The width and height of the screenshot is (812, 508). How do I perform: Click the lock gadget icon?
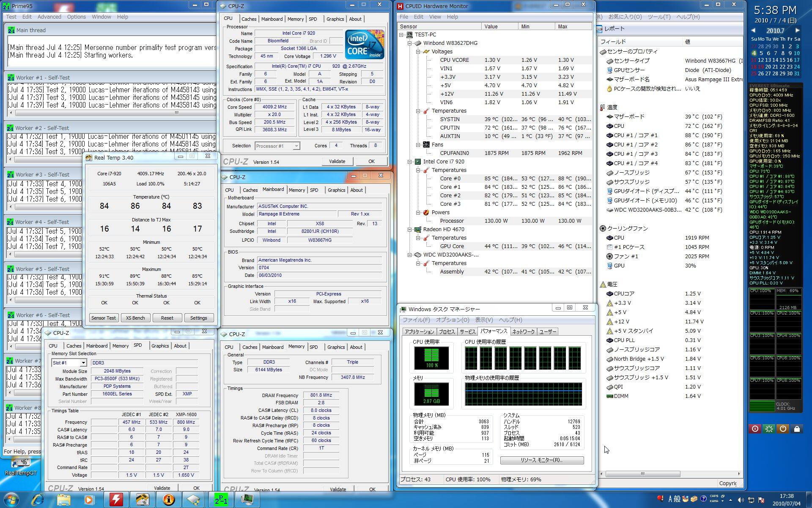797,428
